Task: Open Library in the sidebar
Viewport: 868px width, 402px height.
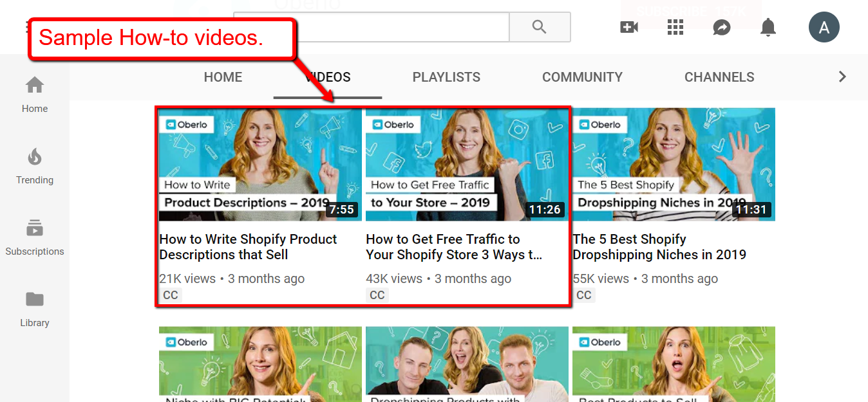Action: pos(35,309)
